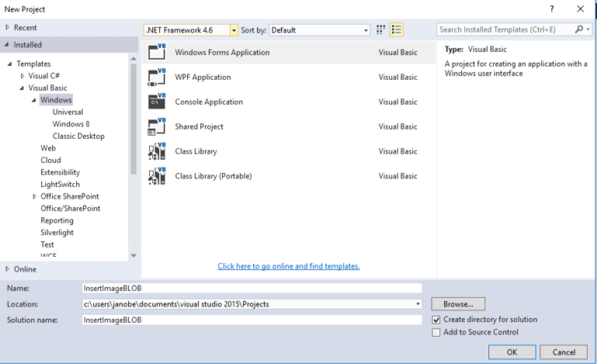The image size is (597, 364).
Task: Click the Class Library (Portable) template icon
Action: tap(157, 176)
